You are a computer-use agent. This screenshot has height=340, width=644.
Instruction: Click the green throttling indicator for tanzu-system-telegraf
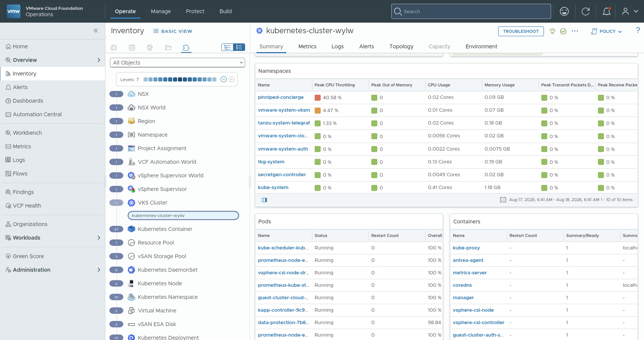(318, 123)
